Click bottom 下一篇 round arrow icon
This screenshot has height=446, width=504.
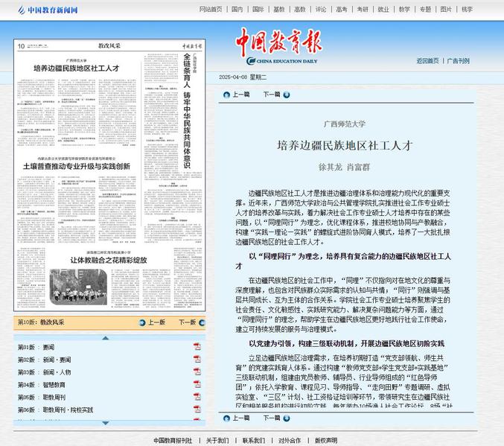(x=287, y=418)
